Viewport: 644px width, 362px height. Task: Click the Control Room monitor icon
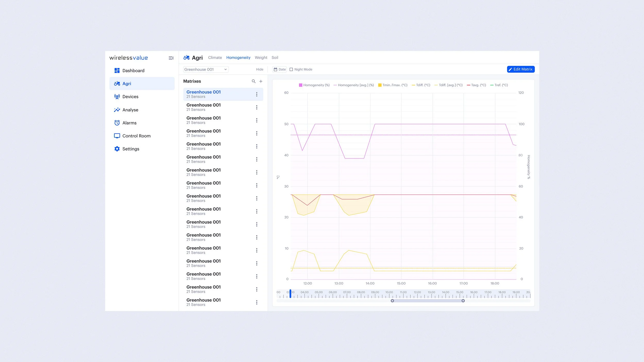117,136
